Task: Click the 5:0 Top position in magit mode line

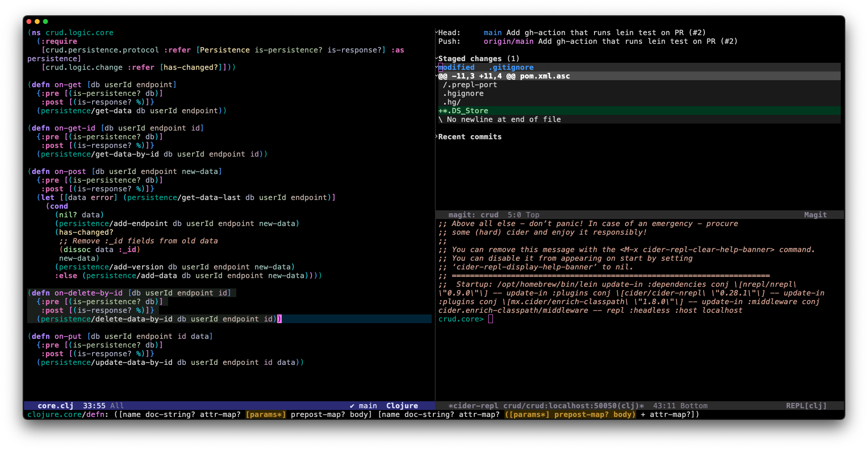Action: point(523,214)
